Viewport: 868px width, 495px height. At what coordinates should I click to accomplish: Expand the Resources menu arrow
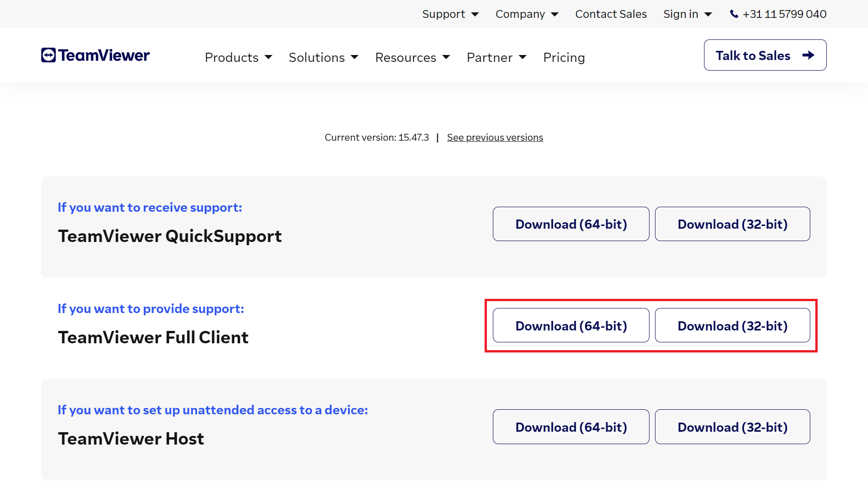pos(446,57)
